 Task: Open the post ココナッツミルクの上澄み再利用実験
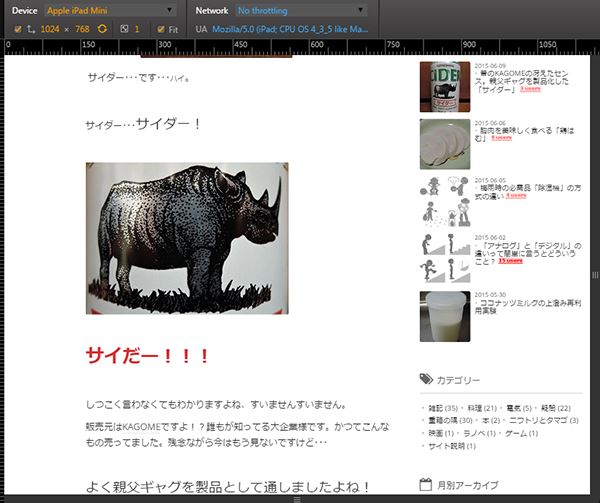coord(528,307)
